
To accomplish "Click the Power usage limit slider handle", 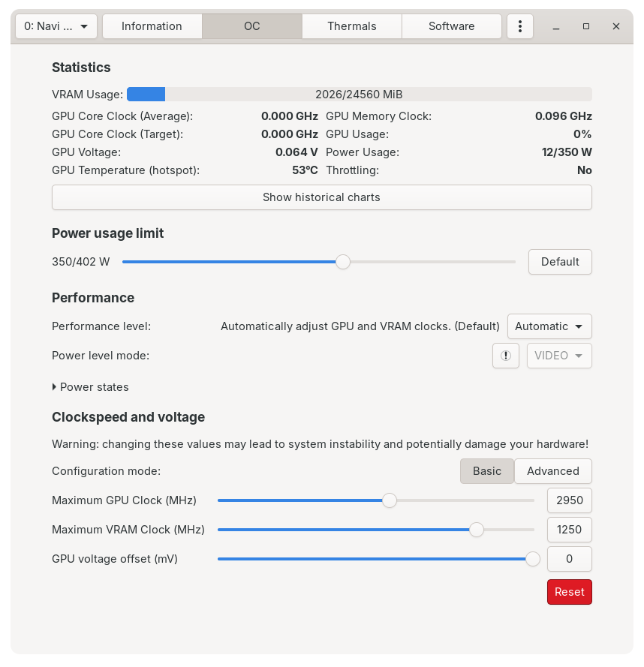I will pos(343,262).
